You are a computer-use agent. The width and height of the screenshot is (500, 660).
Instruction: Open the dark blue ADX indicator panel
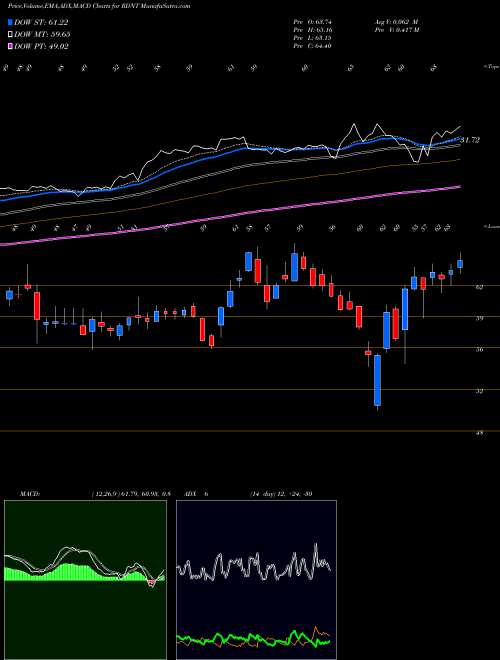256,580
